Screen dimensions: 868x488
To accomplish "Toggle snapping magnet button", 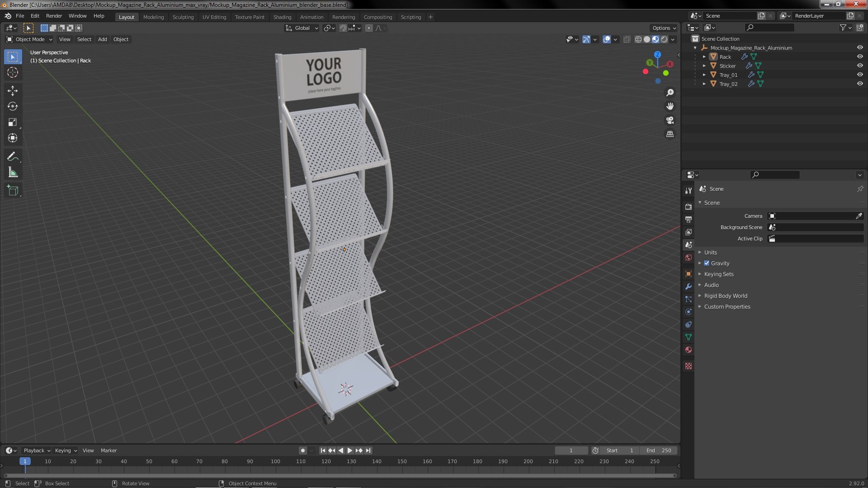I will [343, 28].
